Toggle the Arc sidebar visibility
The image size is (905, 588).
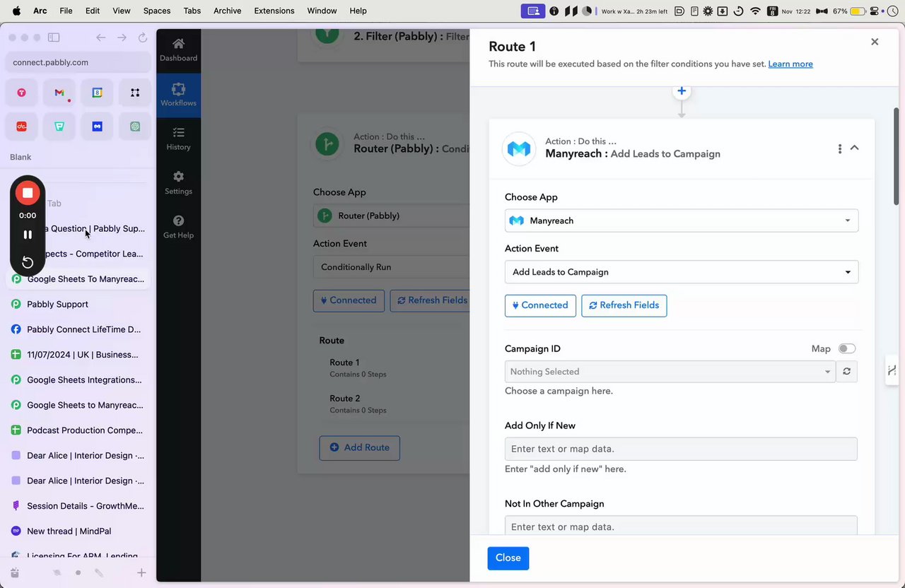pos(54,37)
